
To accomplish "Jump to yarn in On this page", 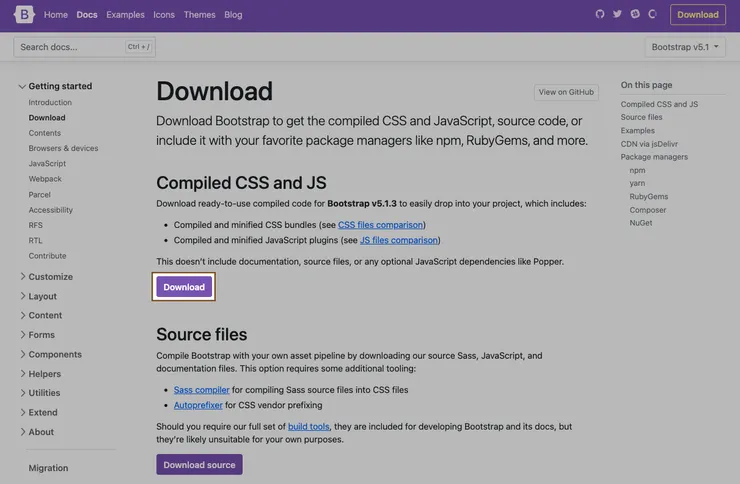I will point(637,183).
